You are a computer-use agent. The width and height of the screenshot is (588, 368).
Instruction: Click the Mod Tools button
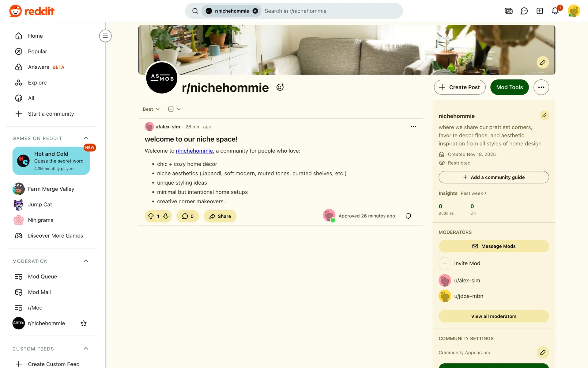coord(509,87)
